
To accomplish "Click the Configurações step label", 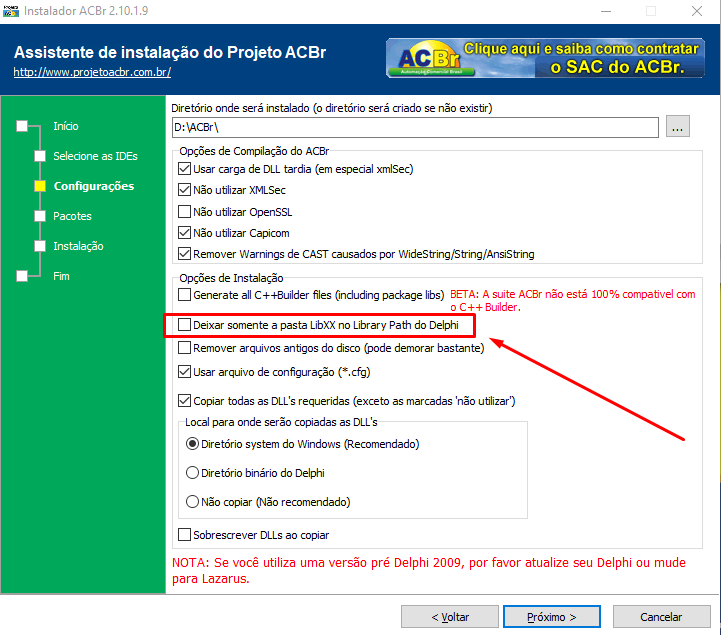I will pyautogui.click(x=94, y=186).
